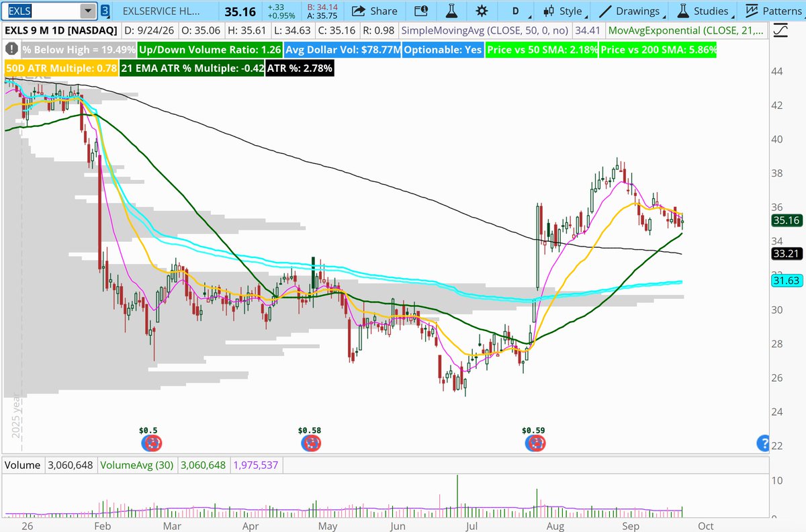Click the MovAvgExponential study label
Viewport: 806px width, 532px height.
click(685, 30)
